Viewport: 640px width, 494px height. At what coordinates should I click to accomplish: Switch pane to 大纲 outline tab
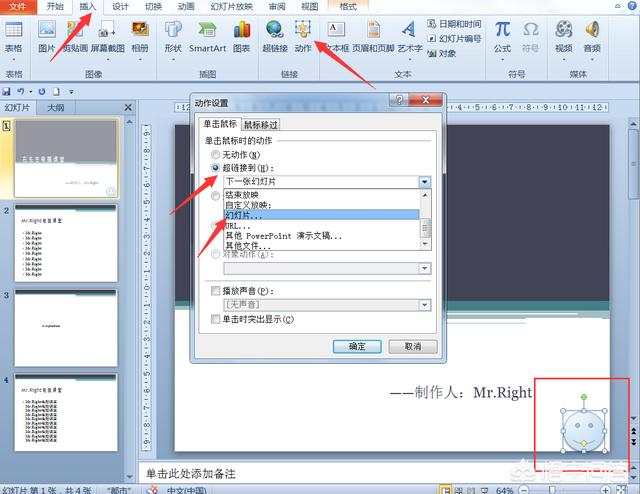56,107
